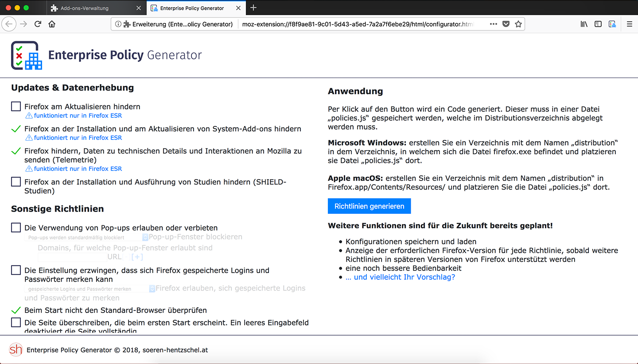Check the Pop-ups erlauben oder verbieten policy
638x364 pixels.
16,228
